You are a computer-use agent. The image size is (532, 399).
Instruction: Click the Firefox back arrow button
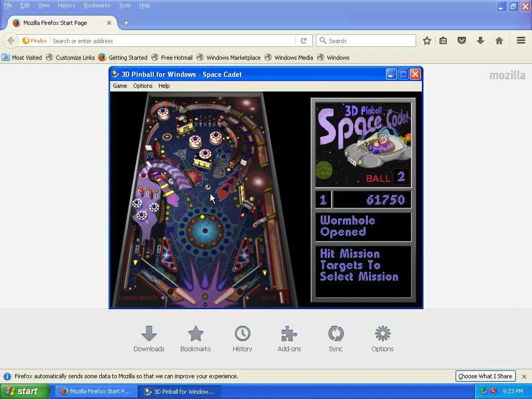click(x=11, y=41)
